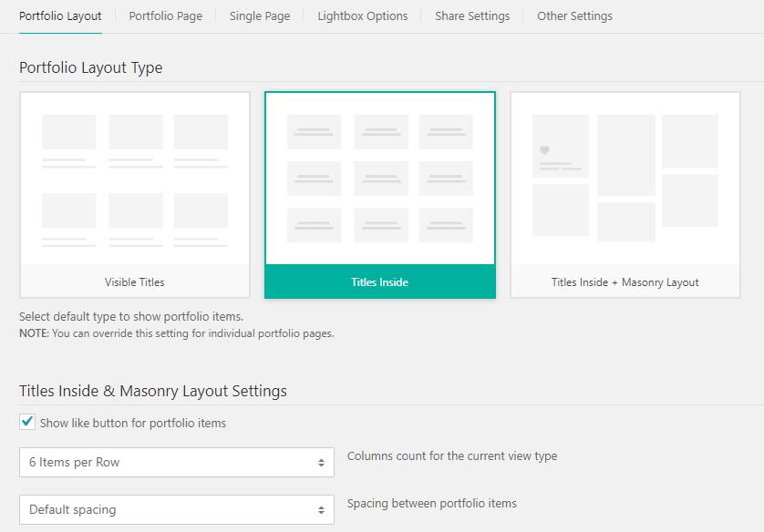
Task: Click the heart icon in Masonry preview
Action: click(544, 150)
